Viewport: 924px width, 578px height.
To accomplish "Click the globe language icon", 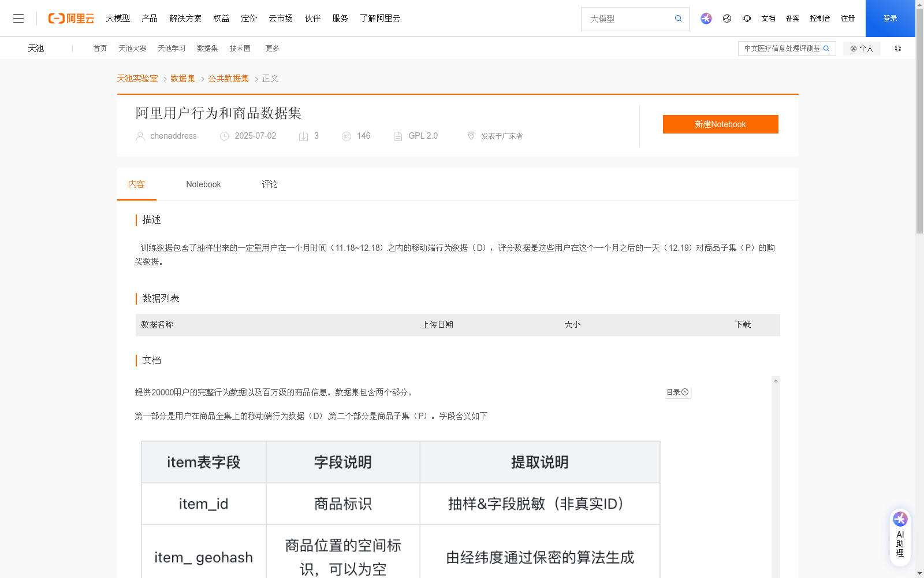I will pos(727,18).
